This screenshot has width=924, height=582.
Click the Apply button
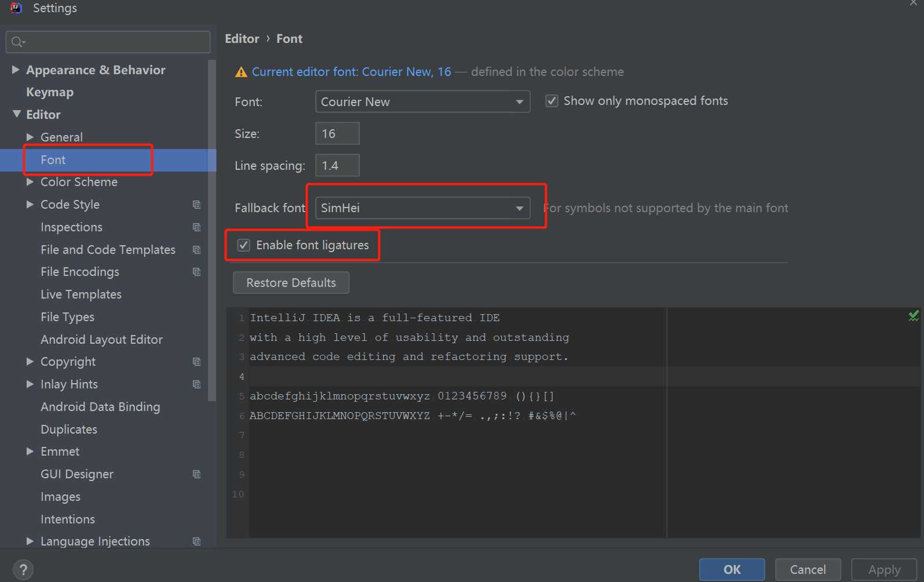point(884,570)
